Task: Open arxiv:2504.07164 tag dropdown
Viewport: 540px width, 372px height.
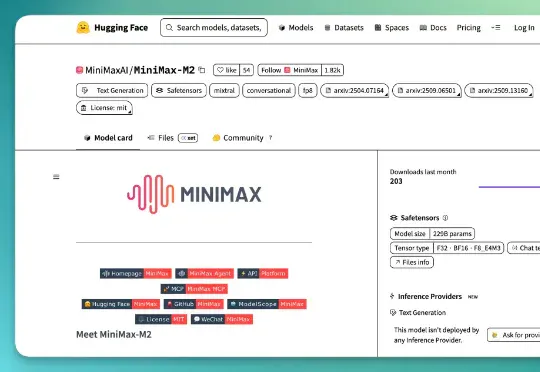Action: click(x=354, y=91)
